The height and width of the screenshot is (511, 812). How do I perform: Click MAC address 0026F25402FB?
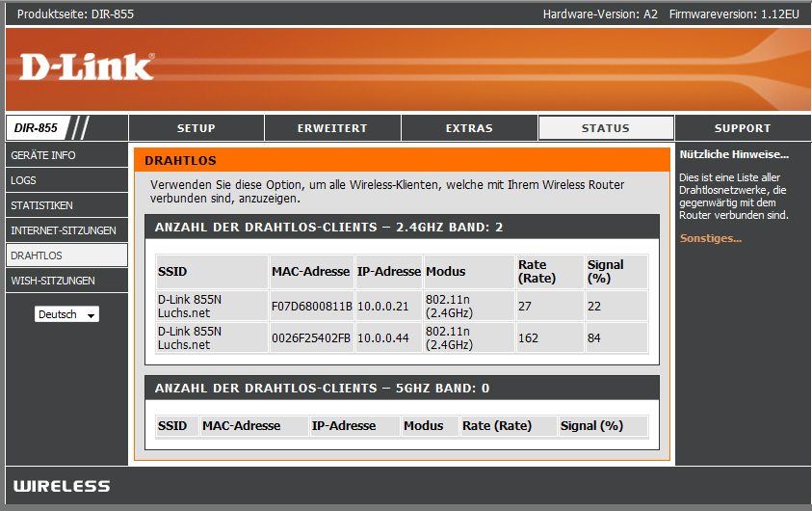pos(311,337)
